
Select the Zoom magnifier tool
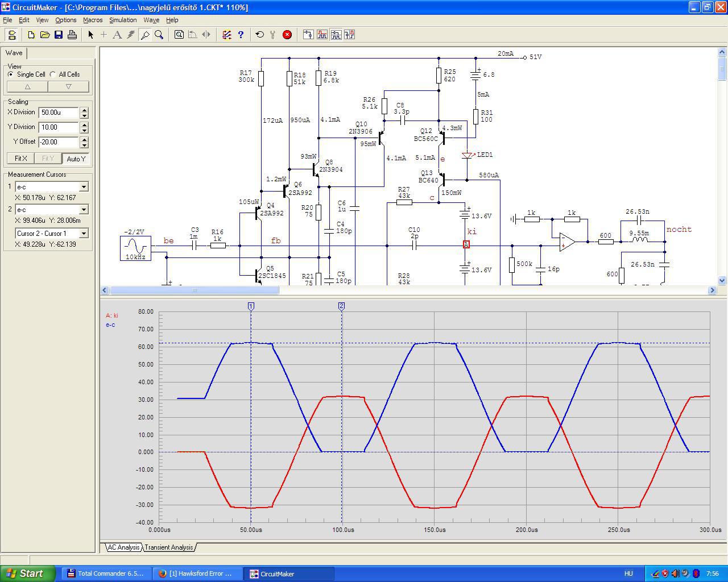click(159, 35)
